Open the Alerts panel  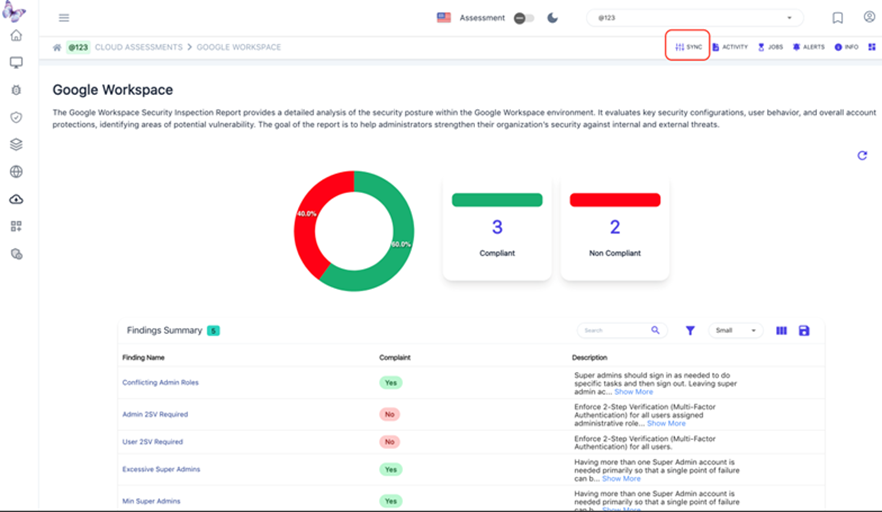coord(809,47)
